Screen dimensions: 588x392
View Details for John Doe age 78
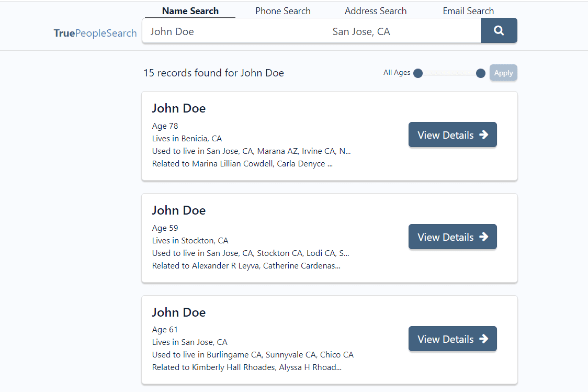[453, 135]
